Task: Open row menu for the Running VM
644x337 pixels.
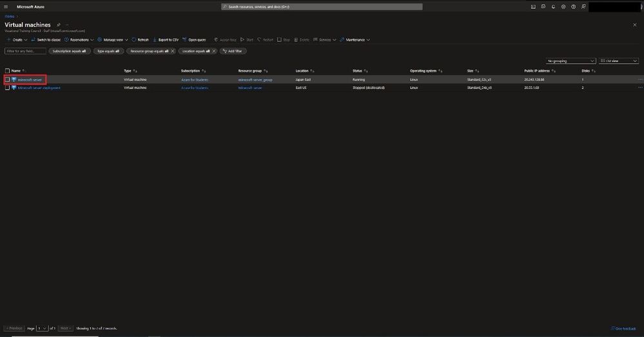Action: click(x=640, y=79)
